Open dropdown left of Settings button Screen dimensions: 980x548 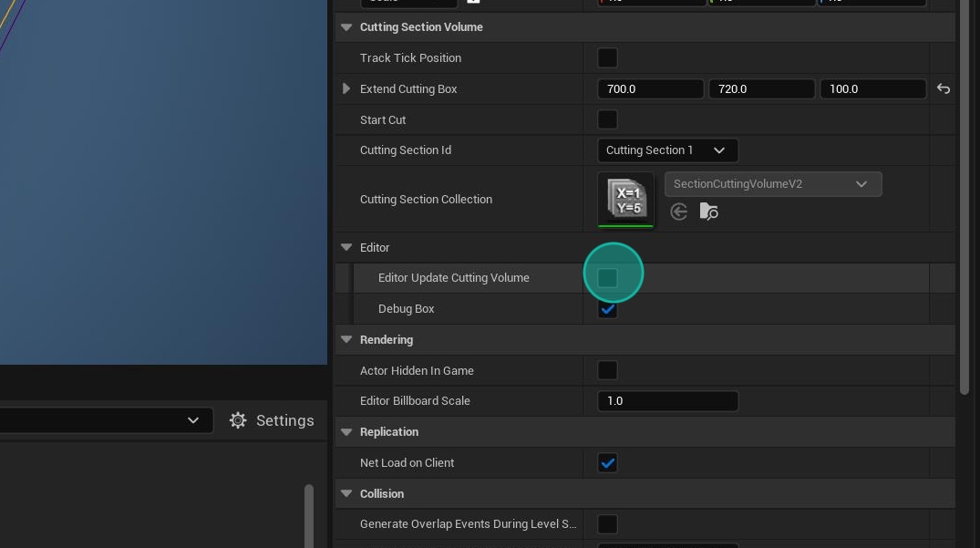point(107,420)
